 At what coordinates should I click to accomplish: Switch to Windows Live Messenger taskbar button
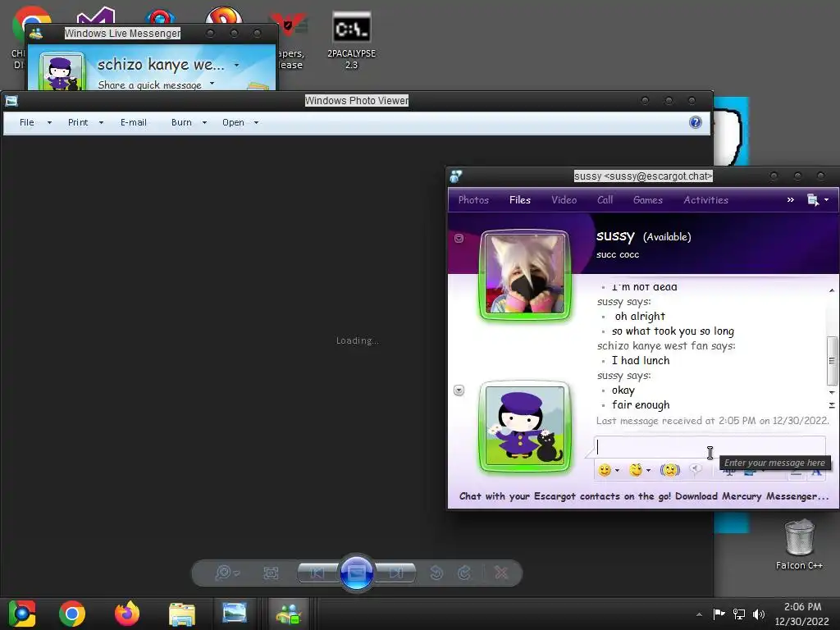coord(289,614)
